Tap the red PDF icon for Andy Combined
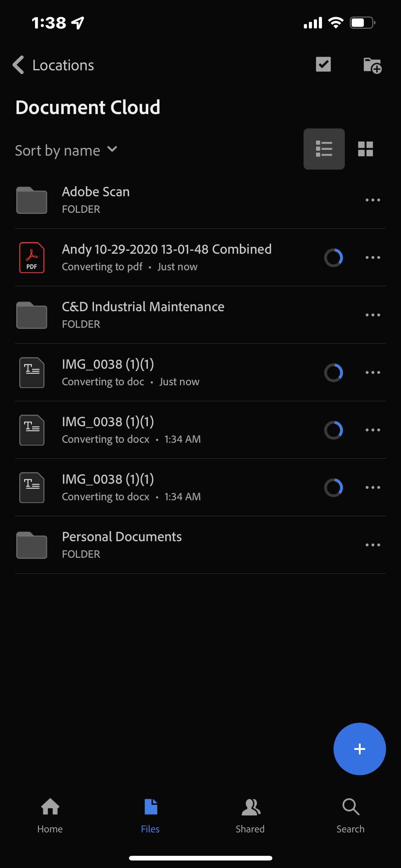401x868 pixels. pos(32,257)
